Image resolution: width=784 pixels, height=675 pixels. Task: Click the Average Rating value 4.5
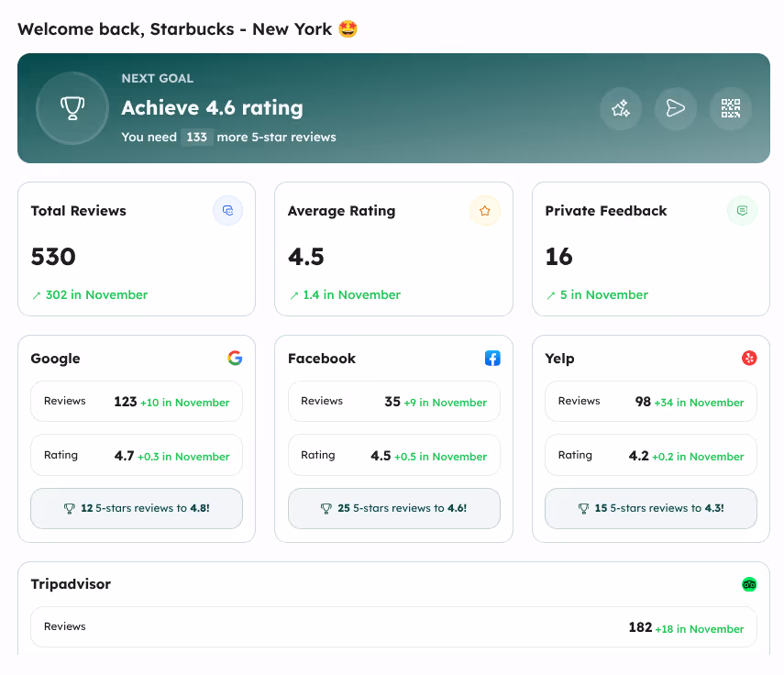pos(306,257)
